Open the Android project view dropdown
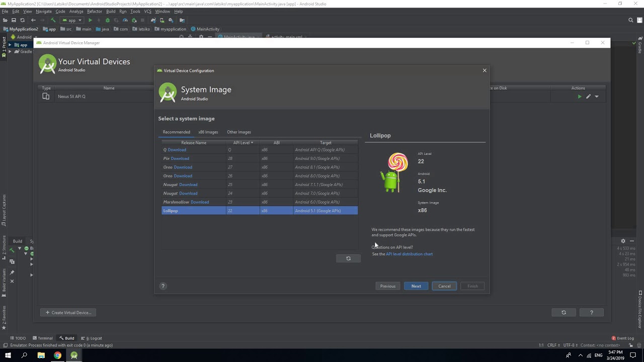 [24, 37]
